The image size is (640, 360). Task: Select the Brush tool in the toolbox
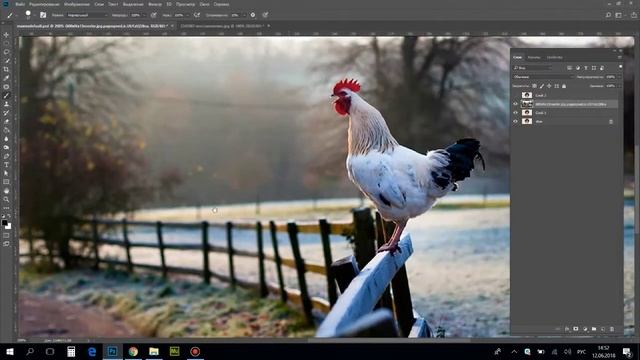pos(6,96)
